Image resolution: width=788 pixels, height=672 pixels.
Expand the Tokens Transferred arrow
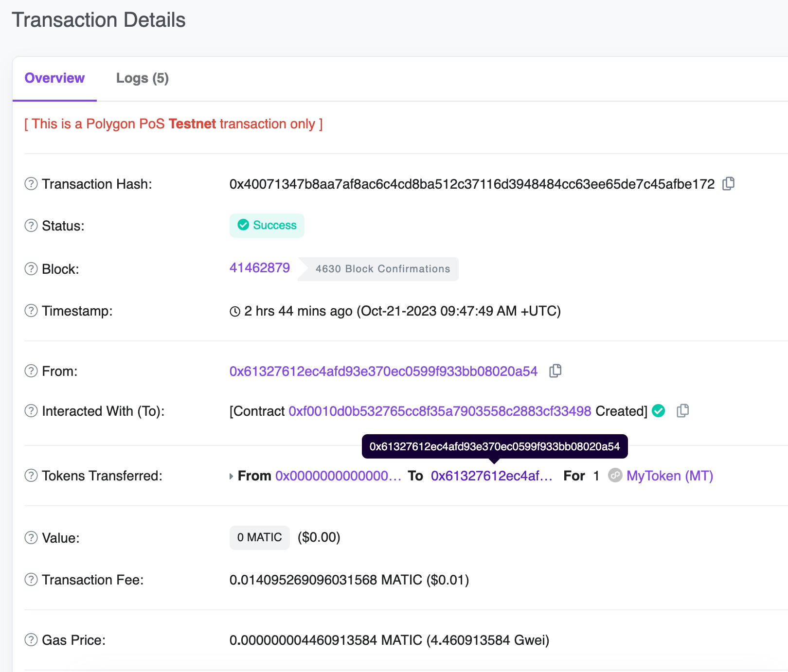pos(232,476)
